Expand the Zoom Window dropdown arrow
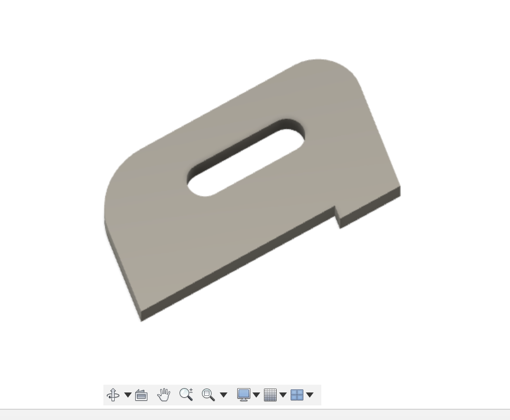 pyautogui.click(x=223, y=395)
